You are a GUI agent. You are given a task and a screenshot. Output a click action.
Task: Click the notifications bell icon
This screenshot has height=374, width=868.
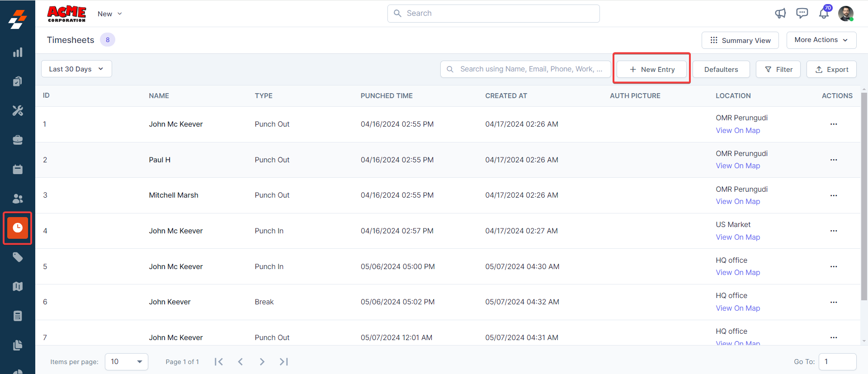point(824,14)
